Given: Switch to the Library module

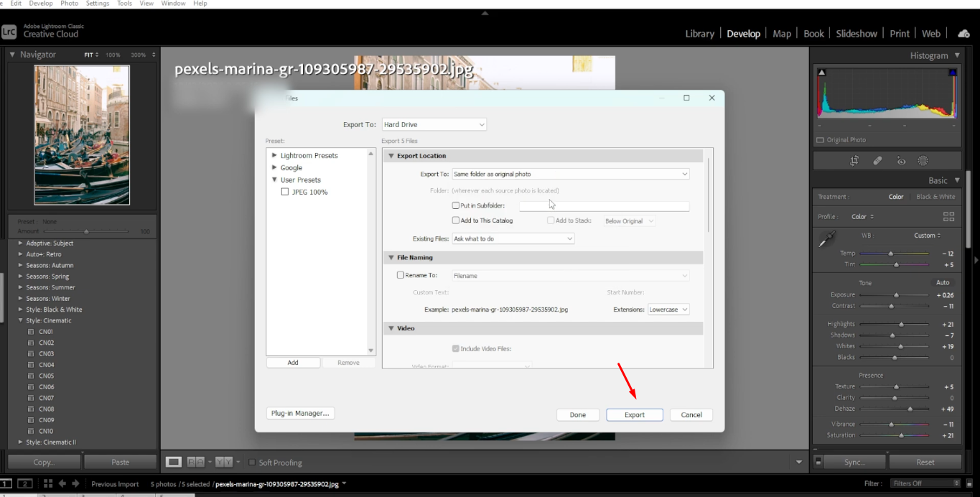Looking at the screenshot, I should point(699,33).
